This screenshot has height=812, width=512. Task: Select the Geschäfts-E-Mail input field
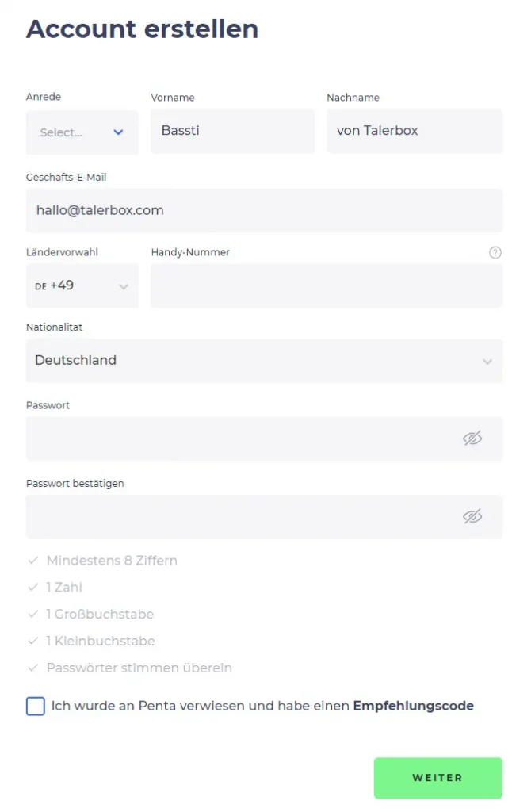[264, 210]
